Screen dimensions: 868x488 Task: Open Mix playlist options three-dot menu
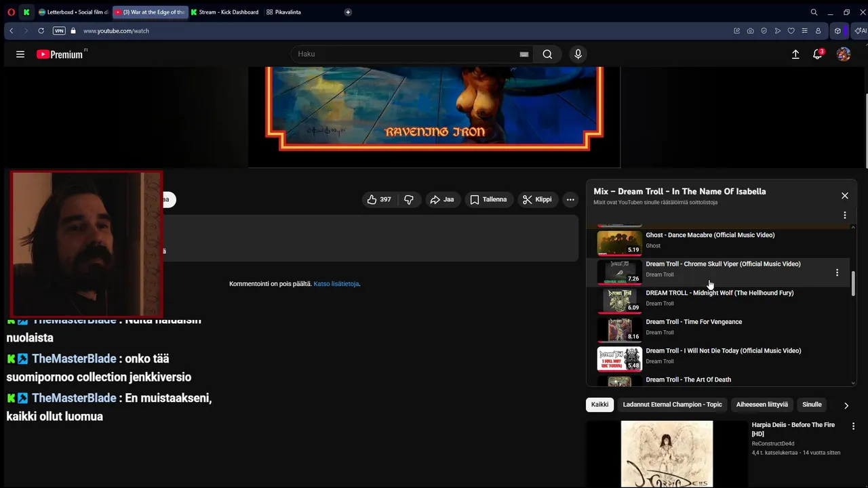pyautogui.click(x=845, y=215)
